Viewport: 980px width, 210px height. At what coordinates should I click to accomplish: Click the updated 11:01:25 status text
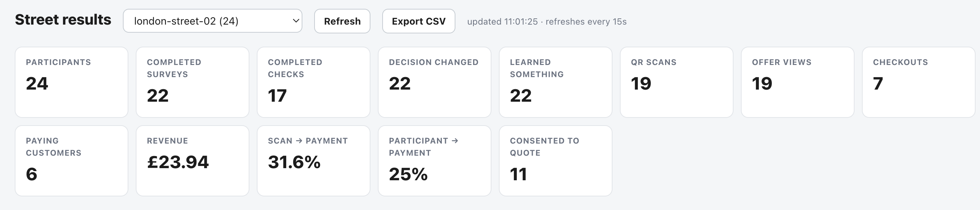pyautogui.click(x=502, y=22)
